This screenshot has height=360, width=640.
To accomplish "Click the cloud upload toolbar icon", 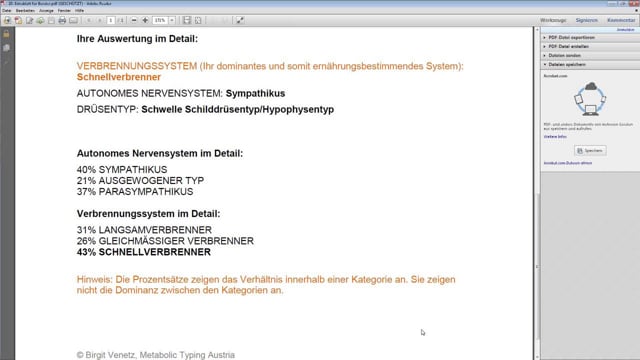I will (40, 20).
